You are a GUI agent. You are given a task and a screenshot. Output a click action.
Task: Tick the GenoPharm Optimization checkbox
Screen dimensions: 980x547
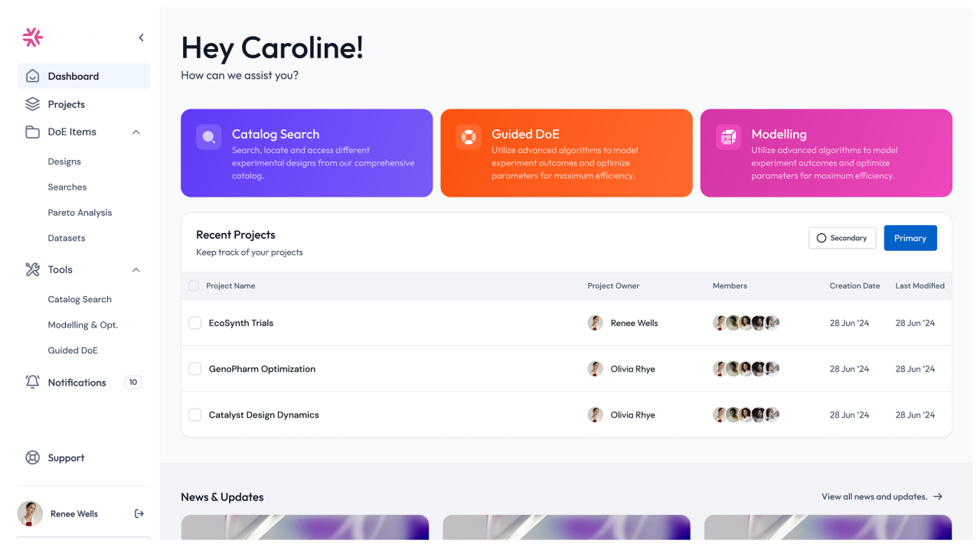point(194,369)
